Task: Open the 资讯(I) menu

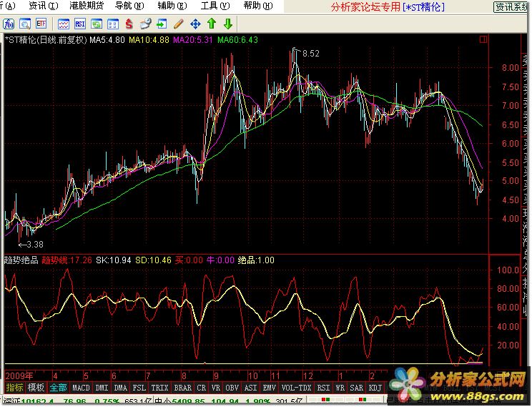Action: point(43,6)
